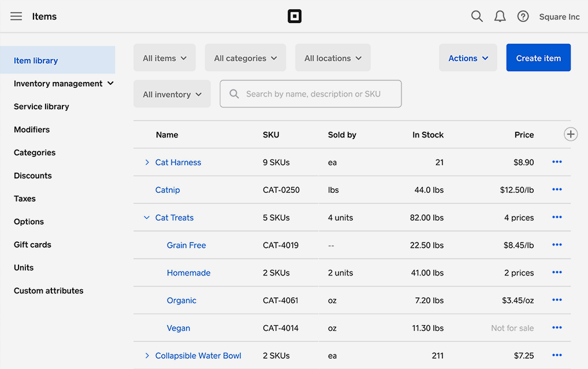Open the Homemade variation link
Screen dimensions: 588x369
(x=189, y=273)
